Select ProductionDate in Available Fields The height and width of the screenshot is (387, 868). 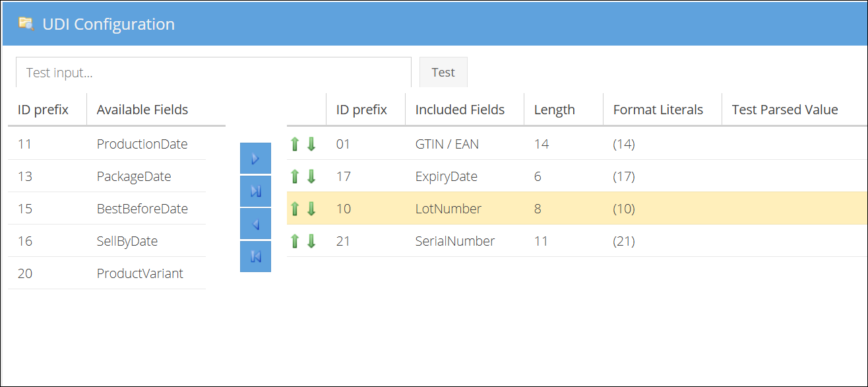click(142, 144)
